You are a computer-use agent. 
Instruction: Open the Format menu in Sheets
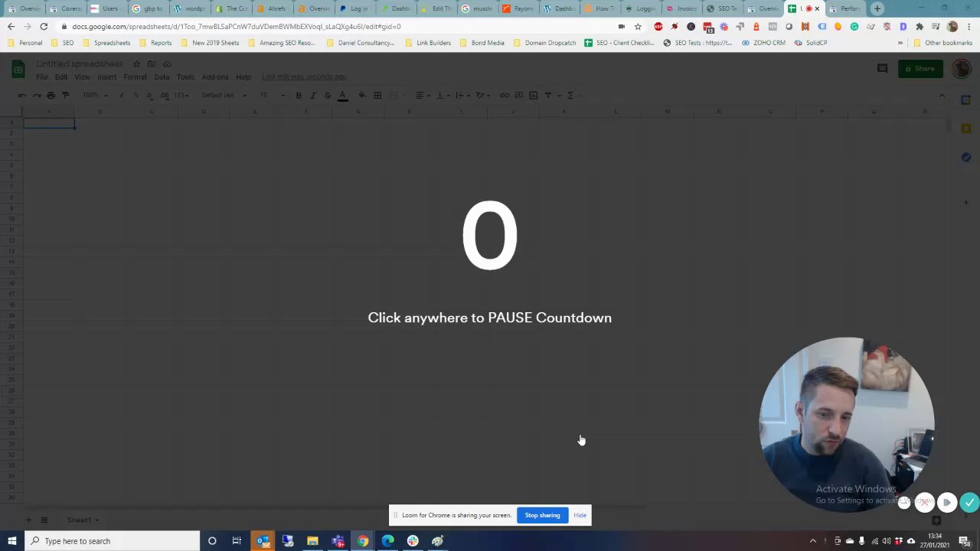135,77
